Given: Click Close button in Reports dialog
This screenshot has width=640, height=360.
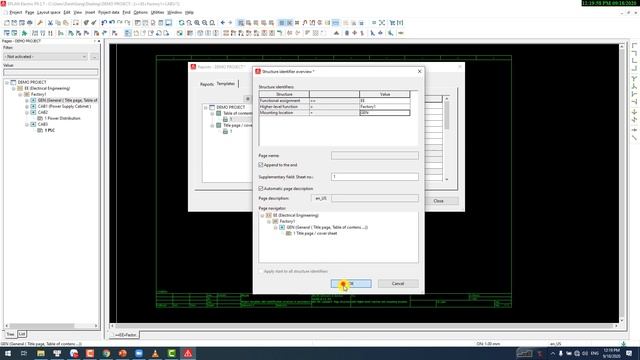Looking at the screenshot, I should click(438, 201).
